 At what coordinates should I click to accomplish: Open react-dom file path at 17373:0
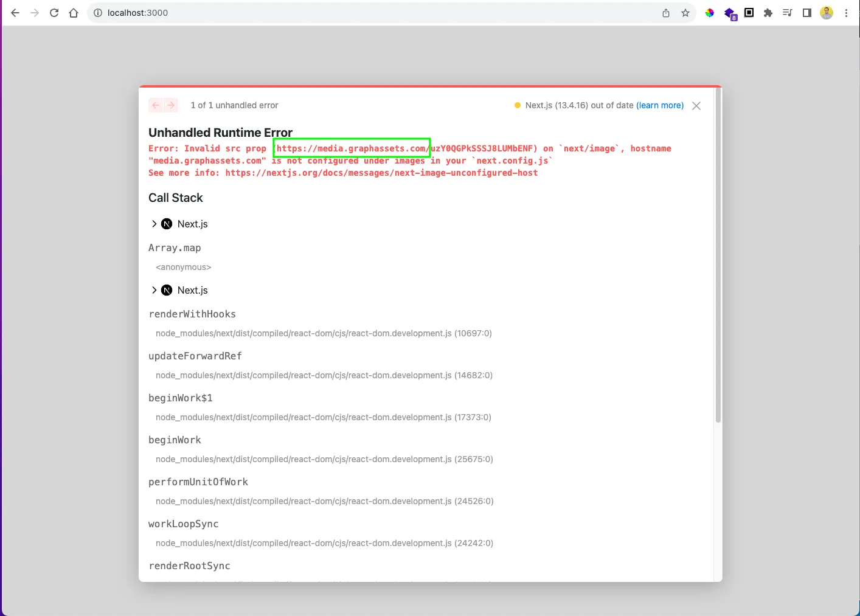[x=324, y=417]
